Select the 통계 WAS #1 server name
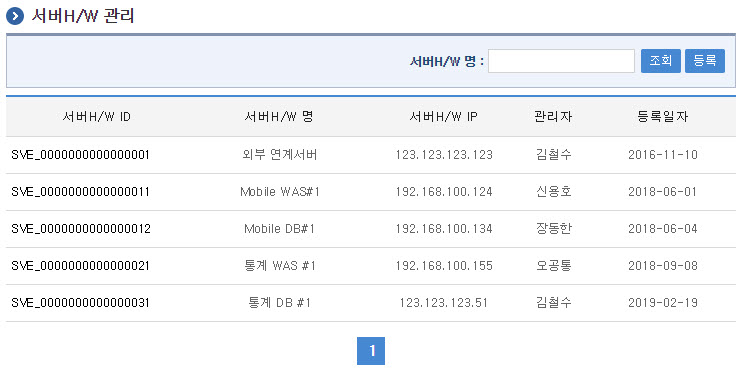 pyautogui.click(x=280, y=266)
